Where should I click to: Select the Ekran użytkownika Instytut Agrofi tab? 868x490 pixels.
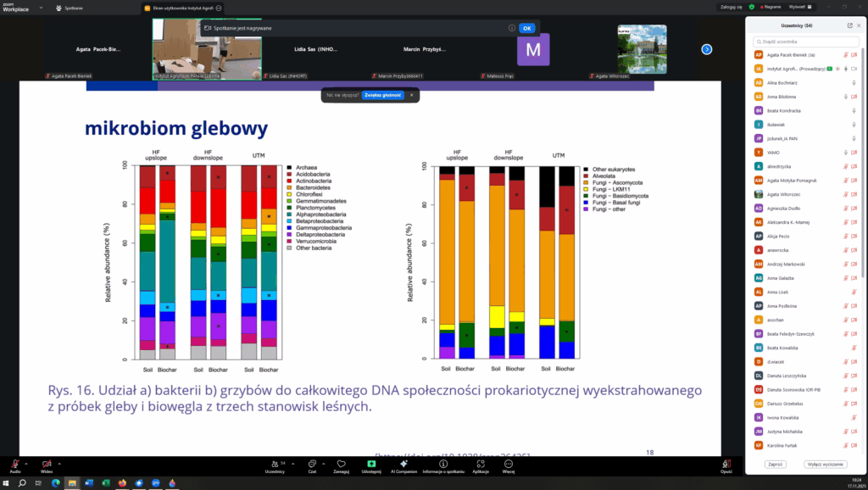pyautogui.click(x=178, y=7)
